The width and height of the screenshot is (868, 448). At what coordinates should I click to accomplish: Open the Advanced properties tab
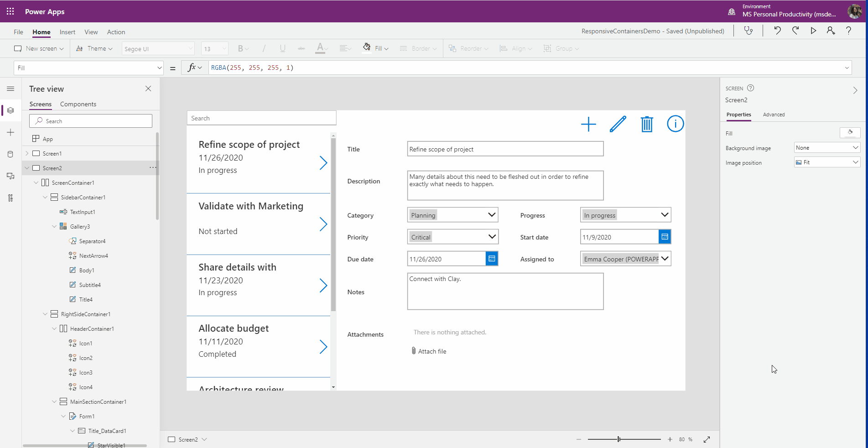coord(774,115)
